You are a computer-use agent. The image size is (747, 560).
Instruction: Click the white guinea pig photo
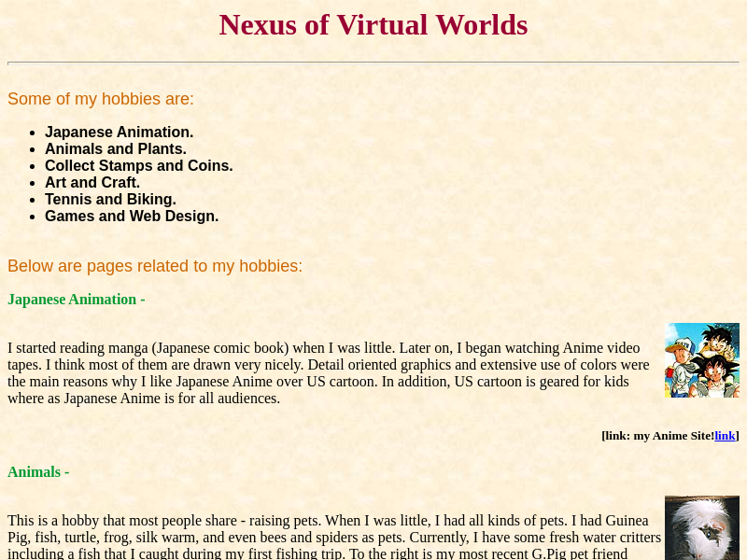(701, 528)
